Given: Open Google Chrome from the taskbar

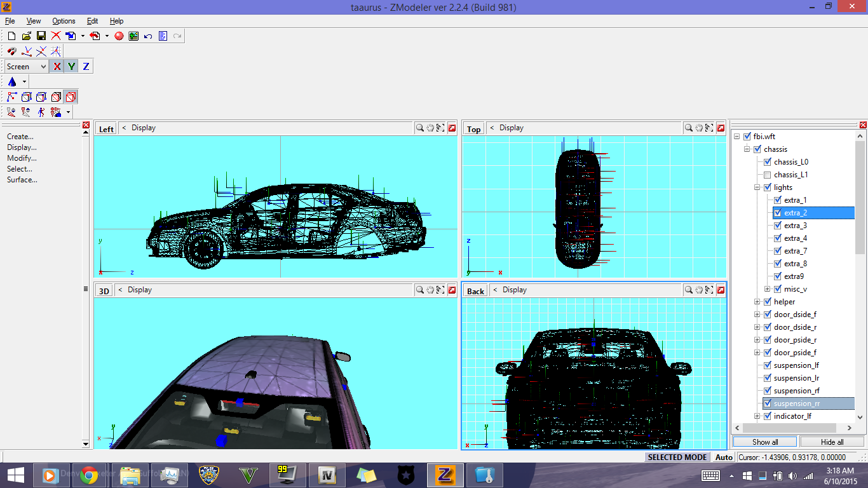Looking at the screenshot, I should (x=88, y=475).
